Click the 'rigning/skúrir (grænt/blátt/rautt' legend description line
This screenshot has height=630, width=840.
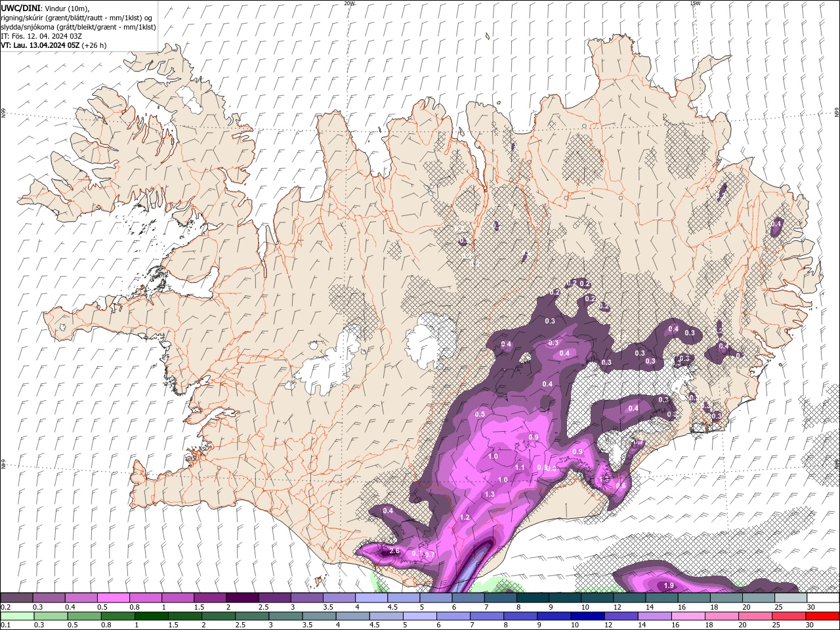[77, 18]
